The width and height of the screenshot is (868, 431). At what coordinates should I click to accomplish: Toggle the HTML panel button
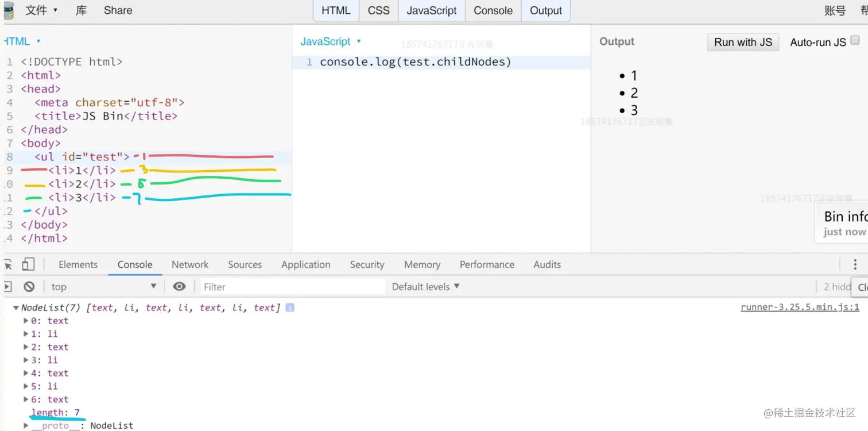(336, 10)
